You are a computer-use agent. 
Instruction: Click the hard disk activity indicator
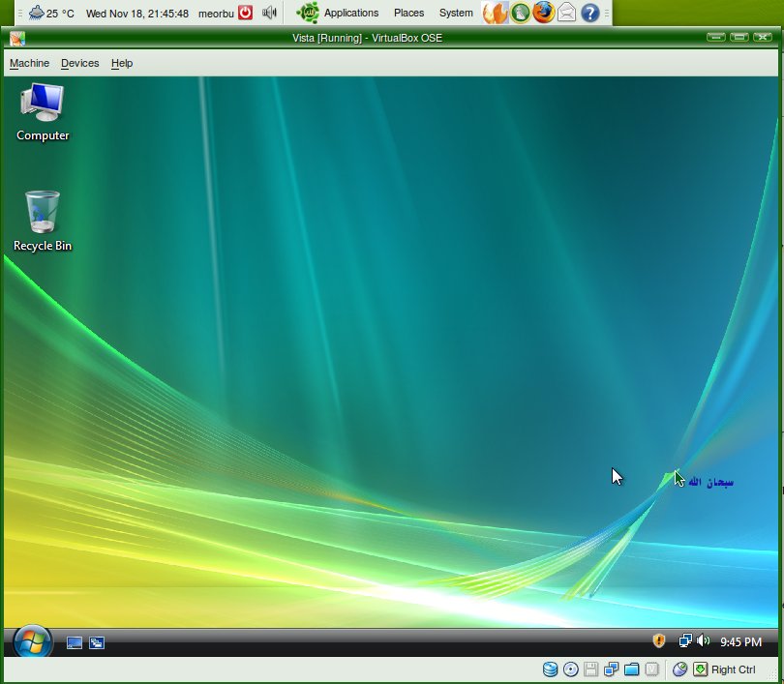pyautogui.click(x=550, y=669)
